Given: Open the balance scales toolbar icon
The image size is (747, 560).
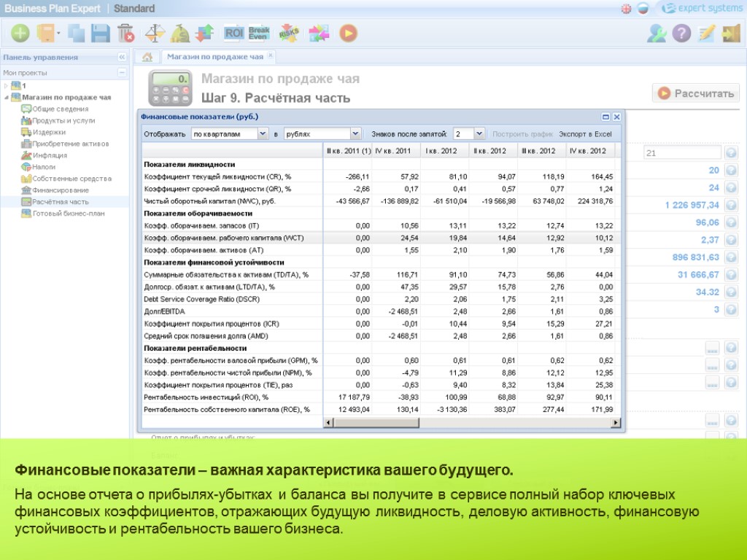Looking at the screenshot, I should coord(155,34).
